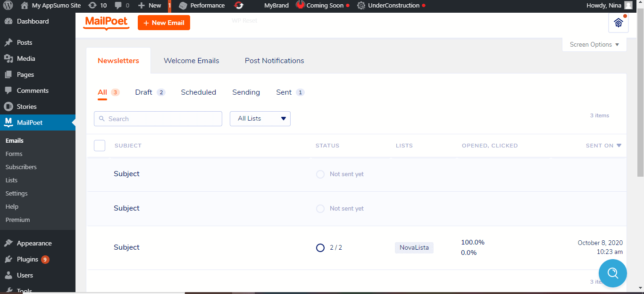Switch to the Welcome Emails tab
The image size is (644, 294).
[x=192, y=61]
